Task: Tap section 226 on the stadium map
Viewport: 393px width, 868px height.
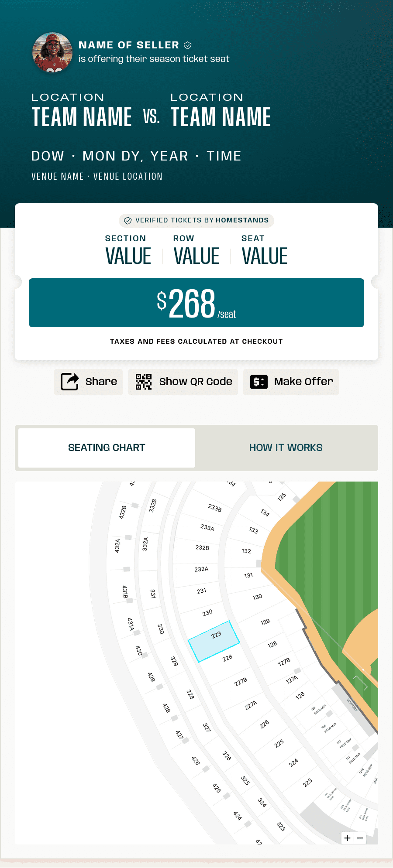Action: pos(264,724)
